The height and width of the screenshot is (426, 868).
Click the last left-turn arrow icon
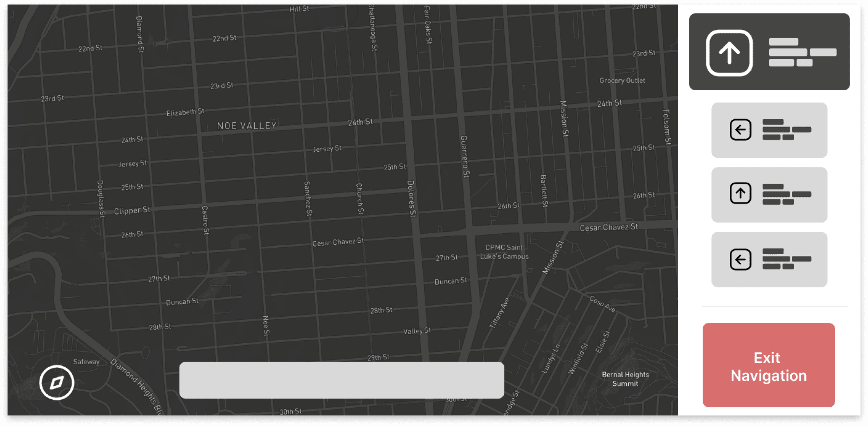point(740,259)
